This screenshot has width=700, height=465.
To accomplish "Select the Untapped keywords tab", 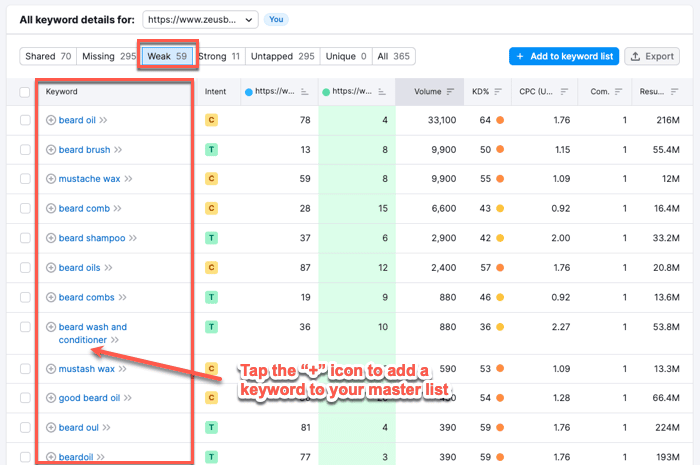I will click(282, 57).
